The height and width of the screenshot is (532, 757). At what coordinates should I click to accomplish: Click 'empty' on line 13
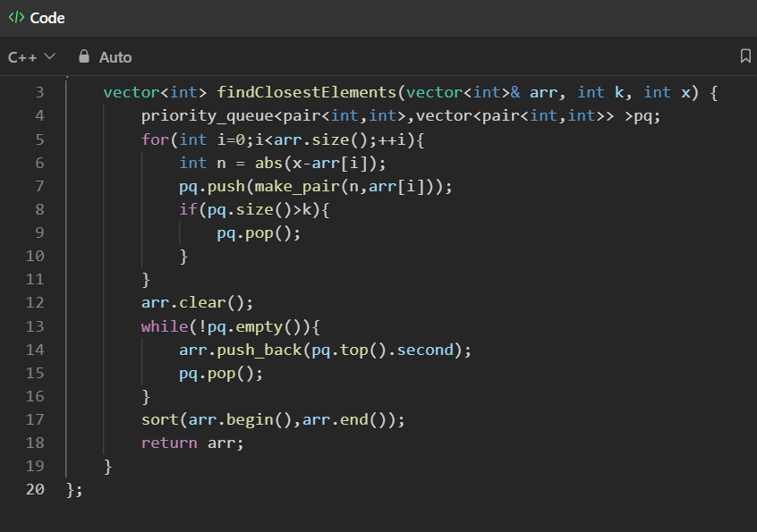(x=259, y=327)
